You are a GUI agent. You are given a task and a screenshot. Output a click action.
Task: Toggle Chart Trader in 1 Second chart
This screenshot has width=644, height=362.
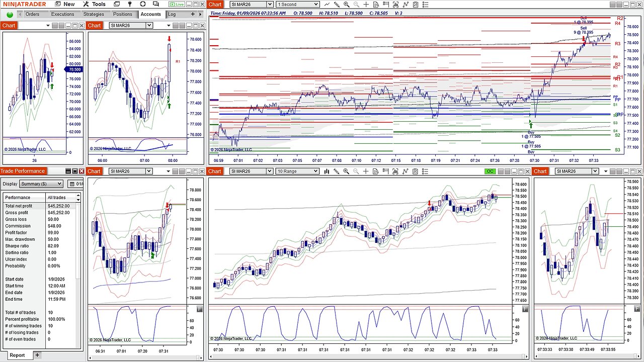point(385,4)
